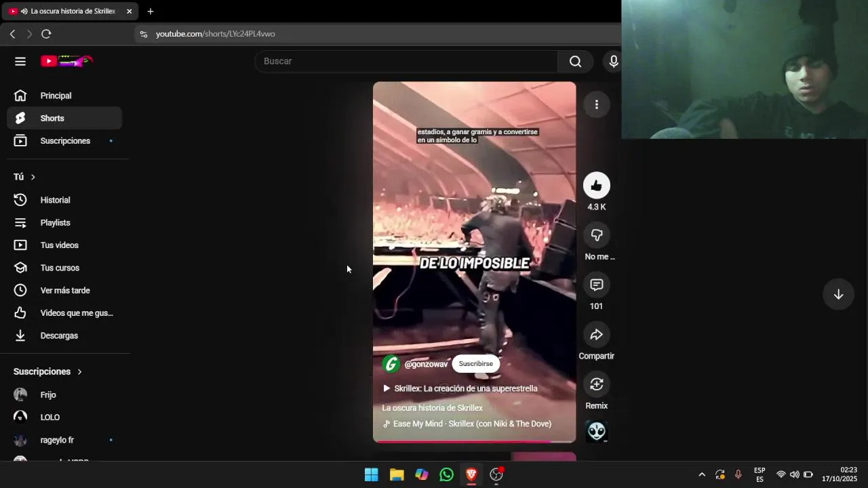Open clock and date 02:23
Screen dimensions: 868x488
click(x=840, y=474)
